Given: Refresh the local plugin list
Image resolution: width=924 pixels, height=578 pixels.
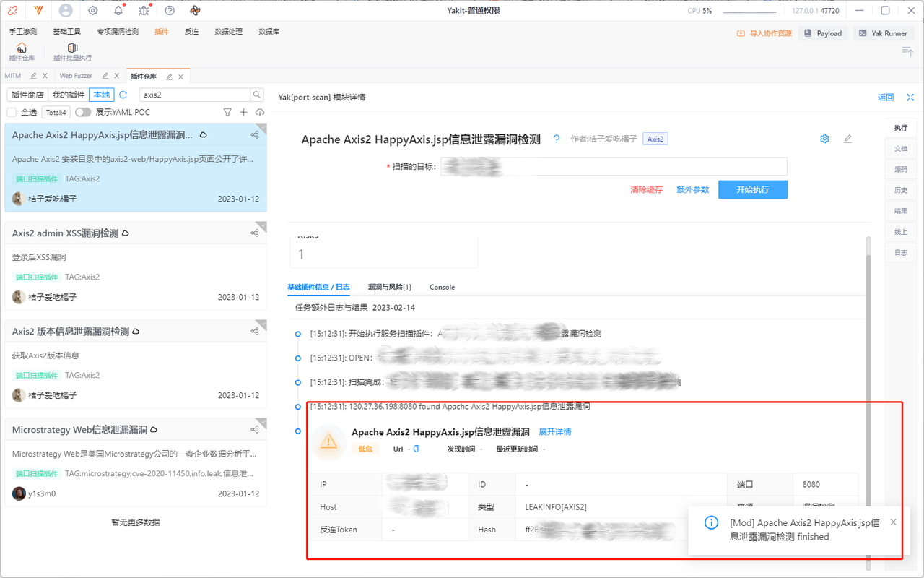Looking at the screenshot, I should (123, 95).
